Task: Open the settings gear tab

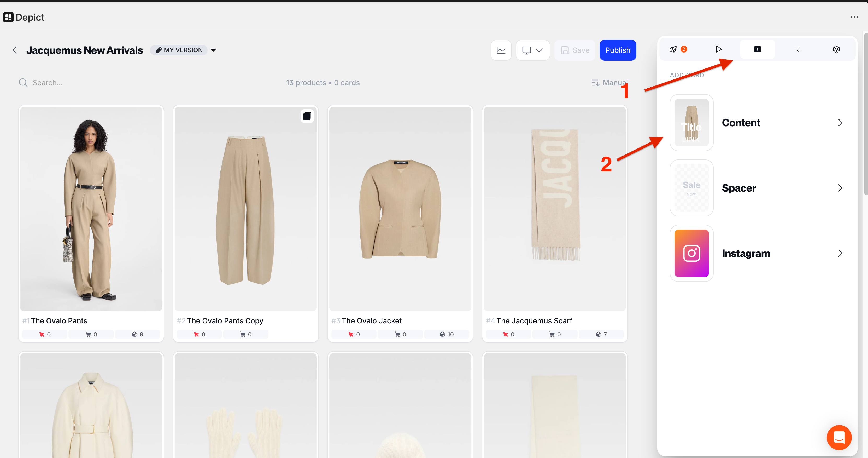Action: point(836,50)
